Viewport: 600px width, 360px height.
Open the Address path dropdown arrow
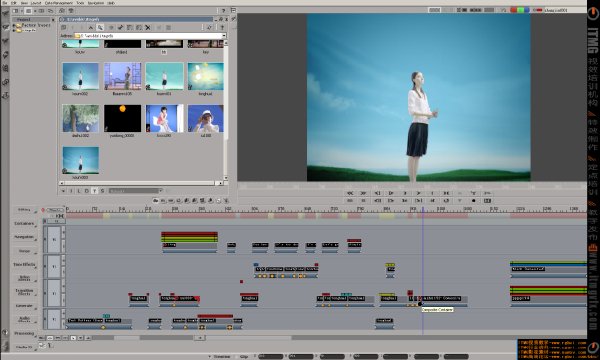pyautogui.click(x=224, y=36)
